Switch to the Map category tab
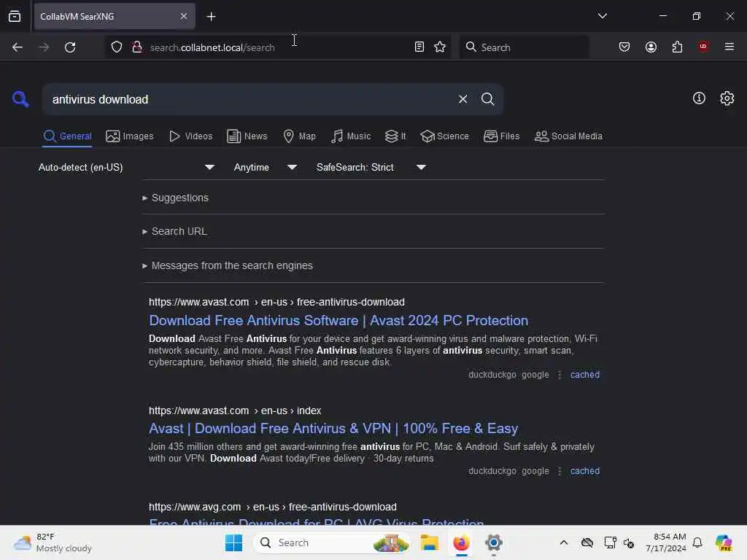The image size is (747, 560). 299,136
